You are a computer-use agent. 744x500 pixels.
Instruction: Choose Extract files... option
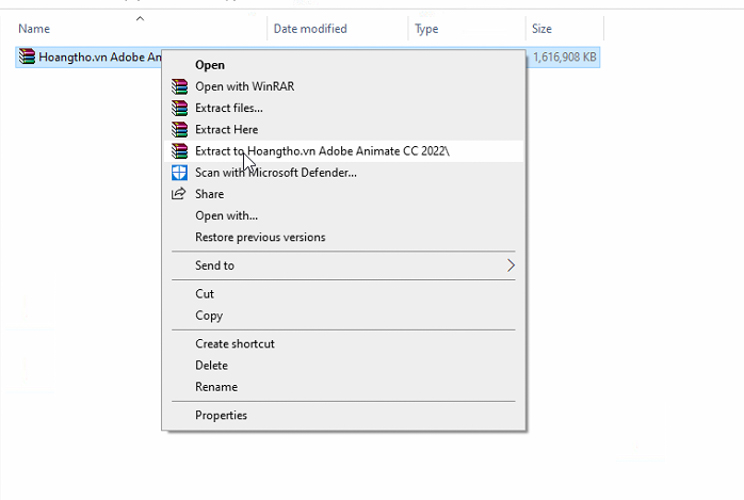(343, 108)
